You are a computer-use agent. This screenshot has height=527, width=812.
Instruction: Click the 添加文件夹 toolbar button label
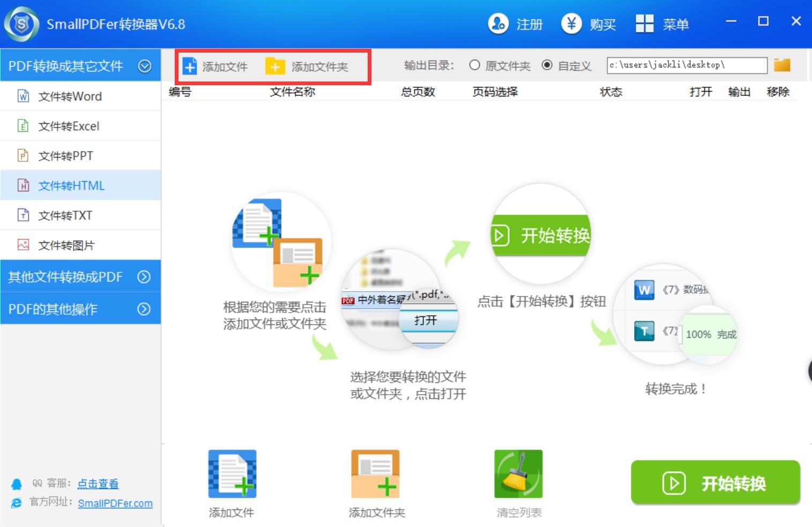point(320,66)
